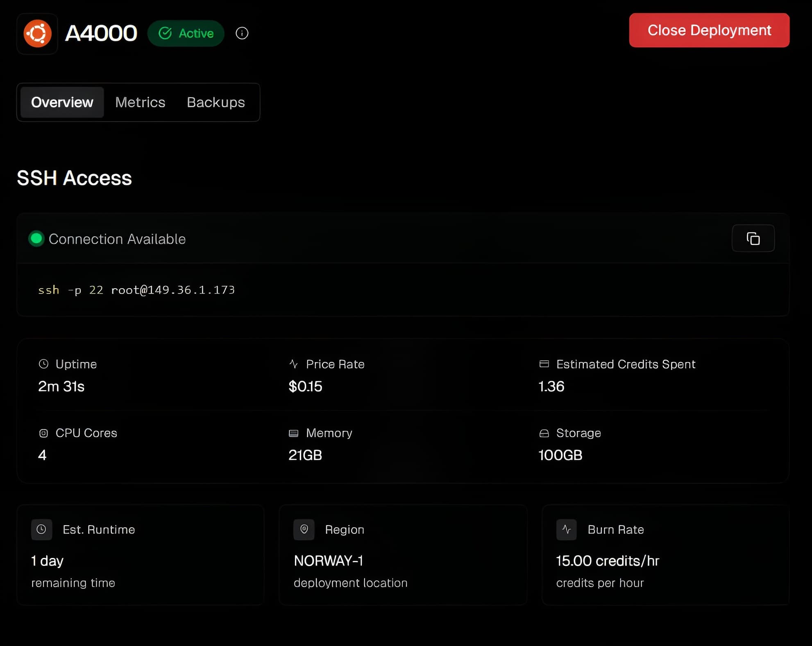The height and width of the screenshot is (646, 812).
Task: Click the Ubuntu distribution logo icon
Action: pyautogui.click(x=37, y=33)
